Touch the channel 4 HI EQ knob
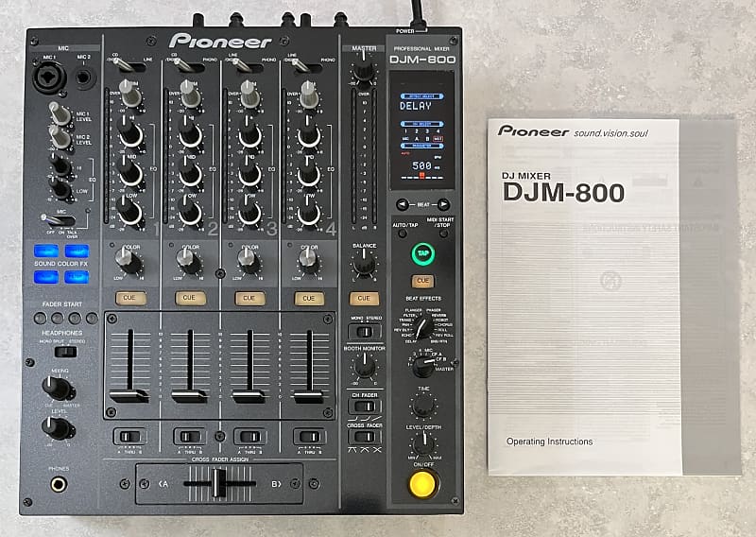Screen dimensions: 756x537 point(309,133)
